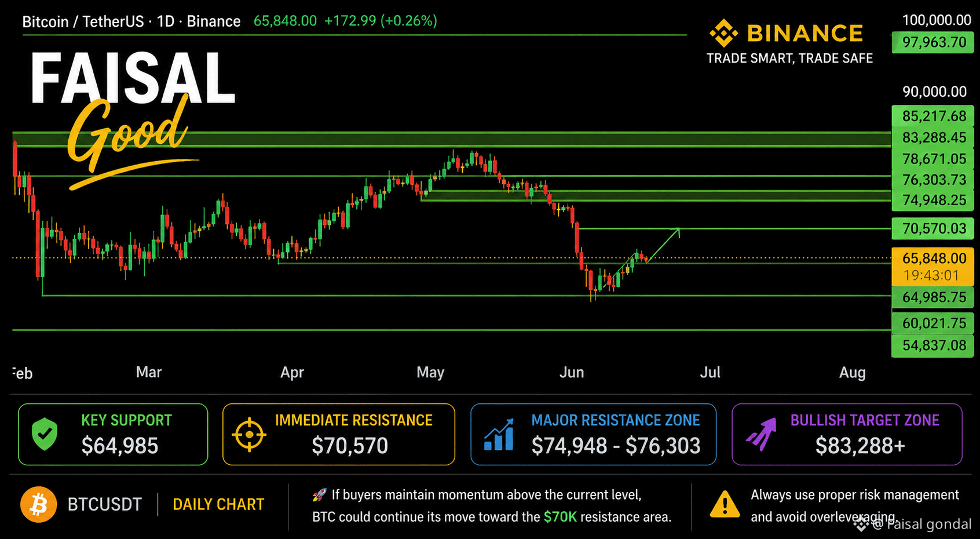
Task: Click the yellow warning triangle icon
Action: (x=725, y=504)
